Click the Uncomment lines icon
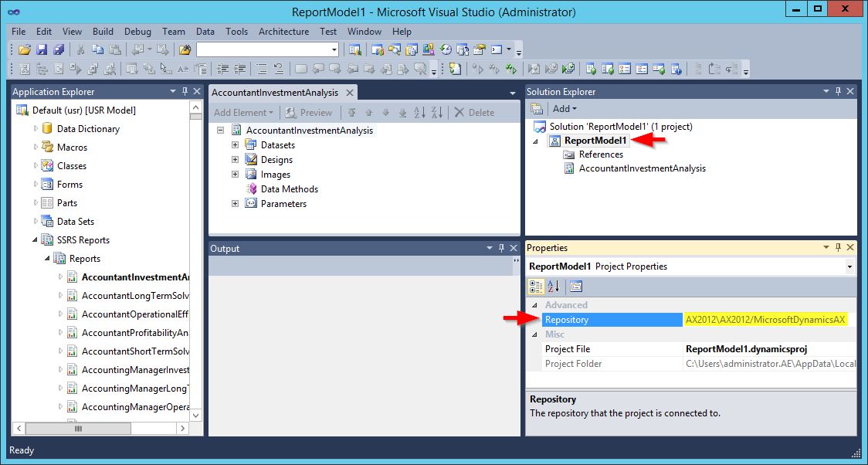Viewport: 868px width, 465px height. [x=279, y=70]
